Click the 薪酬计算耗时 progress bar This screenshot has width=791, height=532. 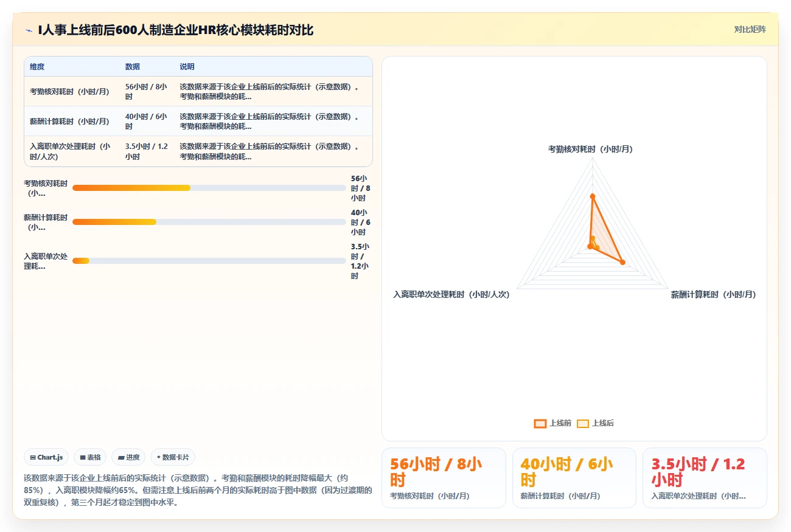(x=209, y=222)
